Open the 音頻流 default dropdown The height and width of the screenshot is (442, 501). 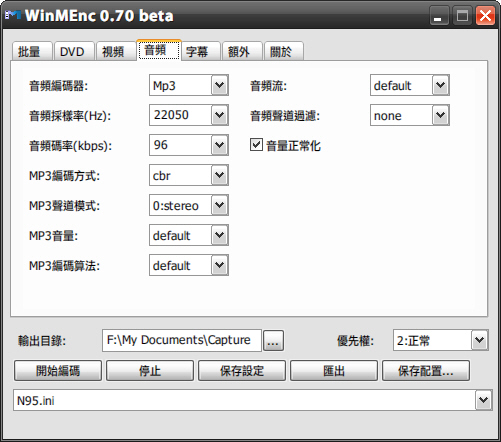click(441, 85)
